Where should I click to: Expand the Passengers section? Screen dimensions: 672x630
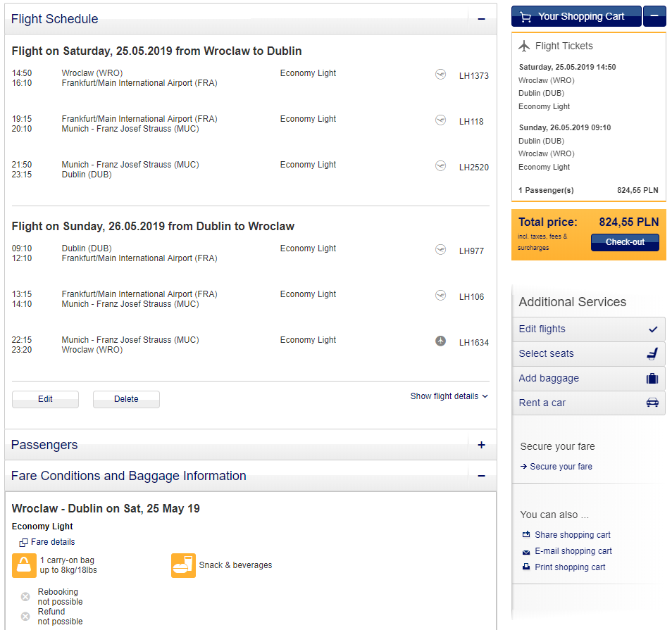pyautogui.click(x=481, y=445)
